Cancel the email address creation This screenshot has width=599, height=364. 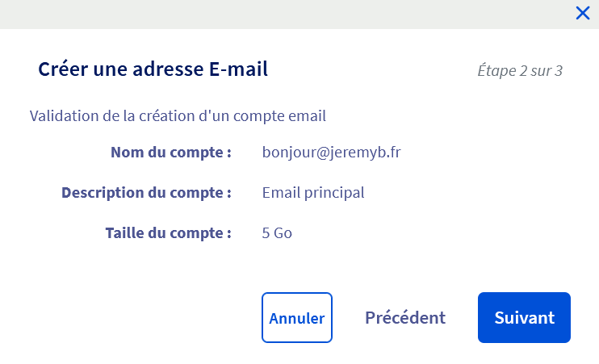[x=296, y=317]
